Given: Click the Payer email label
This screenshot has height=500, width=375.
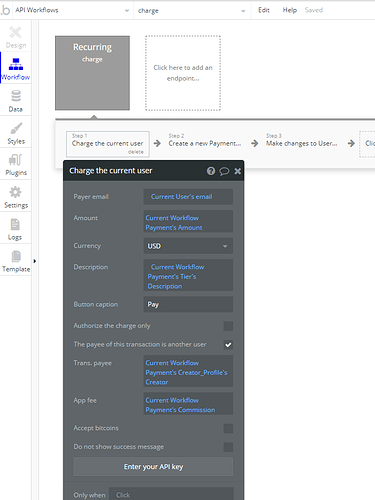Looking at the screenshot, I should click(x=91, y=197).
